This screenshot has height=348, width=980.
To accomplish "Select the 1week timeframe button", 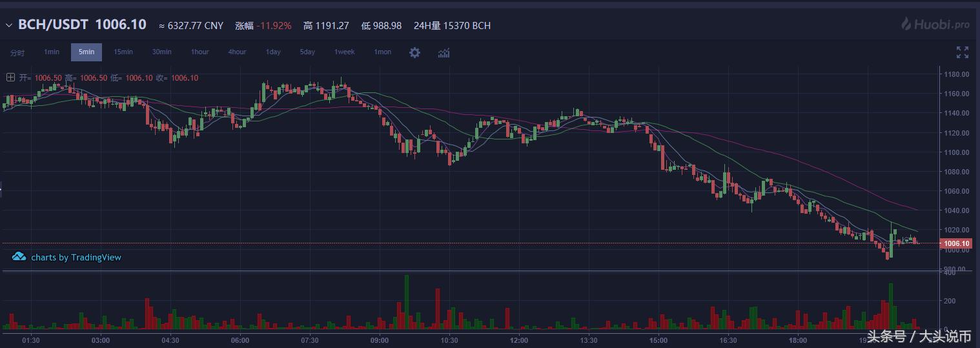I will click(344, 52).
